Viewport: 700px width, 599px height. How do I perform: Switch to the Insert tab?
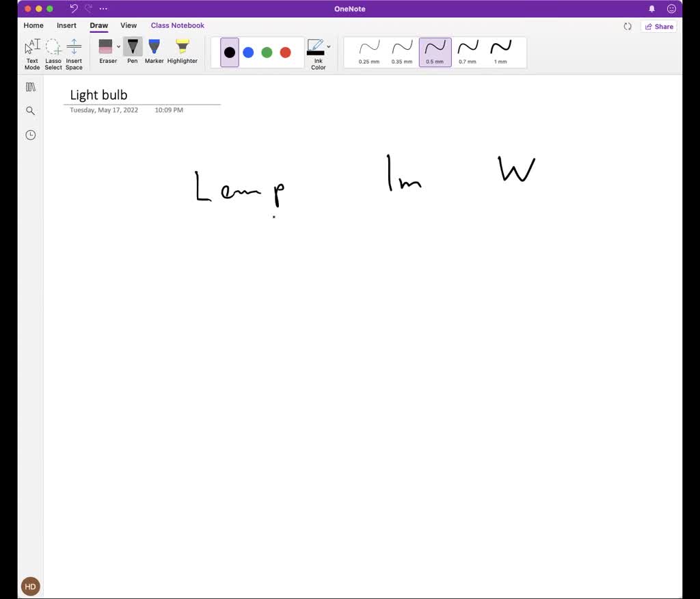[66, 25]
